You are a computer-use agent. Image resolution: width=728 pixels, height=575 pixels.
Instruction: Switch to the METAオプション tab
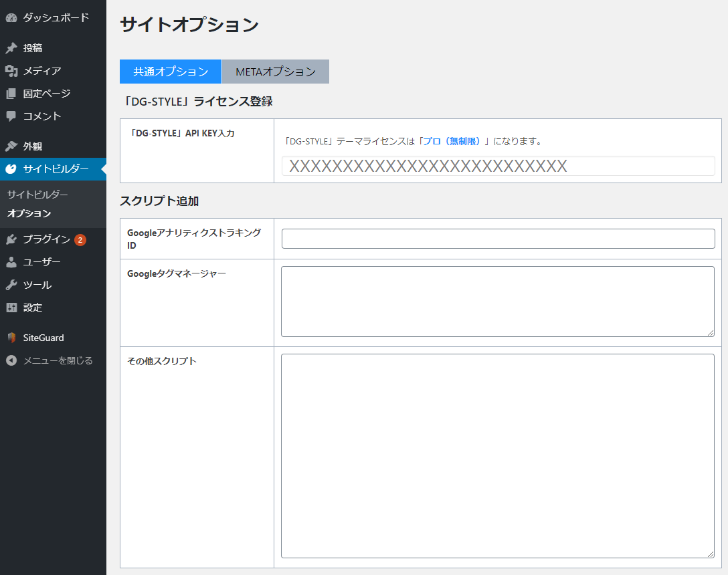tap(276, 72)
